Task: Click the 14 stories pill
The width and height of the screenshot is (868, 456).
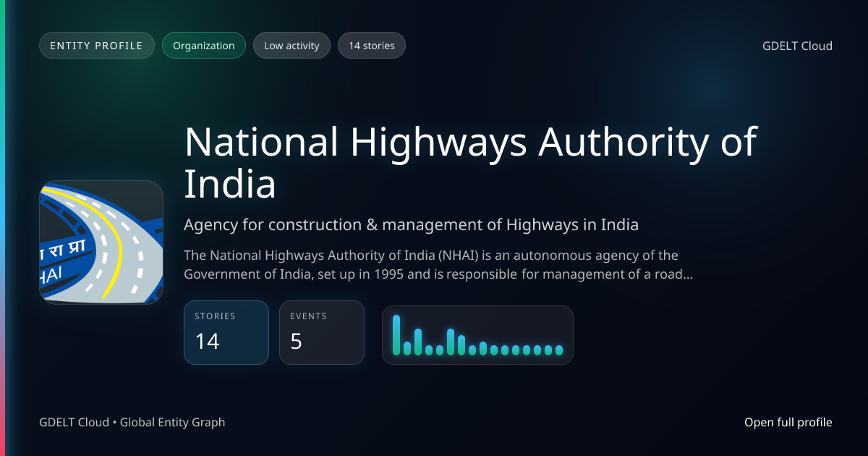Action: tap(372, 46)
